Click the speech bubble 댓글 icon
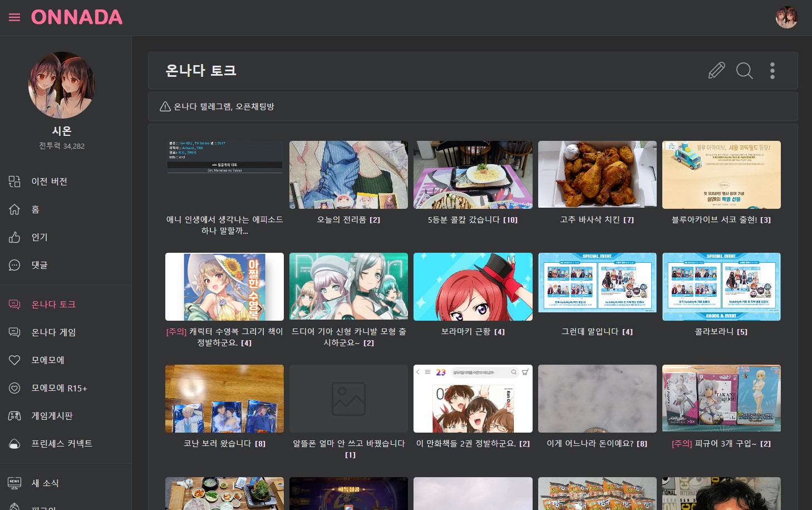Image resolution: width=812 pixels, height=510 pixels. (14, 265)
